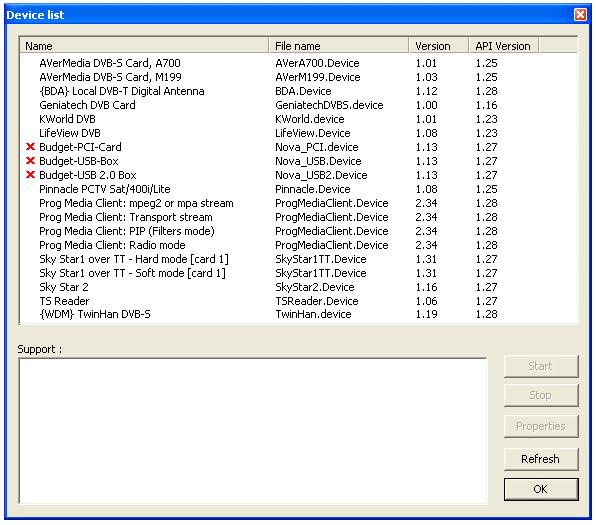Click the red X beside Budget-USB 2.0 Box
The width and height of the screenshot is (596, 525).
pos(30,175)
